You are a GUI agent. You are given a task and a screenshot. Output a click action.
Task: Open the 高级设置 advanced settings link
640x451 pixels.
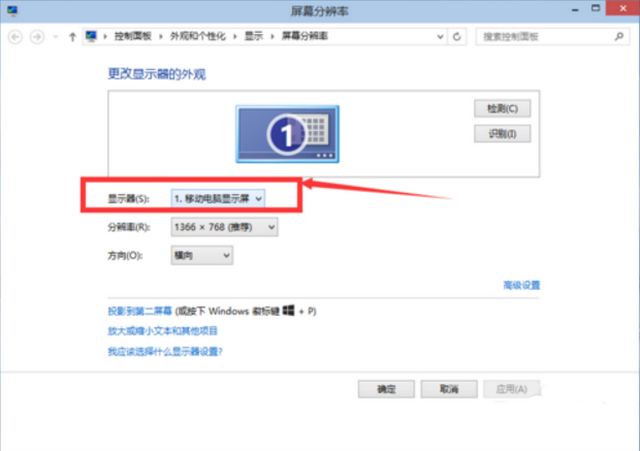pos(521,285)
